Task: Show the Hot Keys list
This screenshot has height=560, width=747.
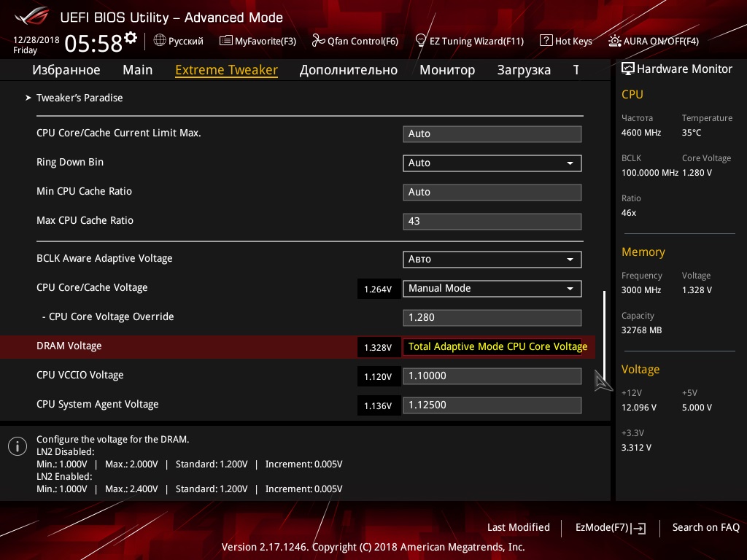Action: [566, 41]
